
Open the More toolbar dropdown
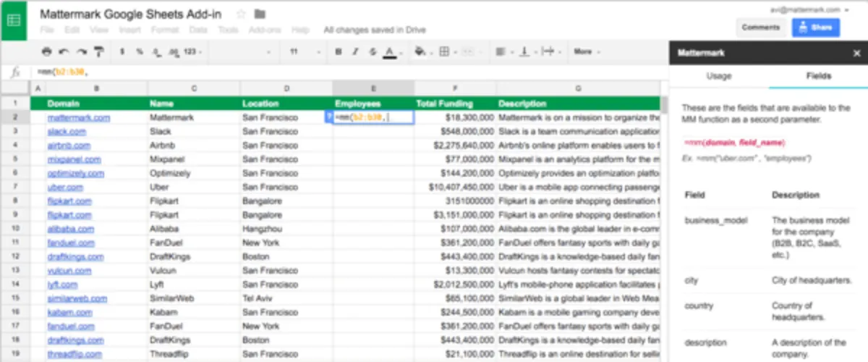click(585, 51)
